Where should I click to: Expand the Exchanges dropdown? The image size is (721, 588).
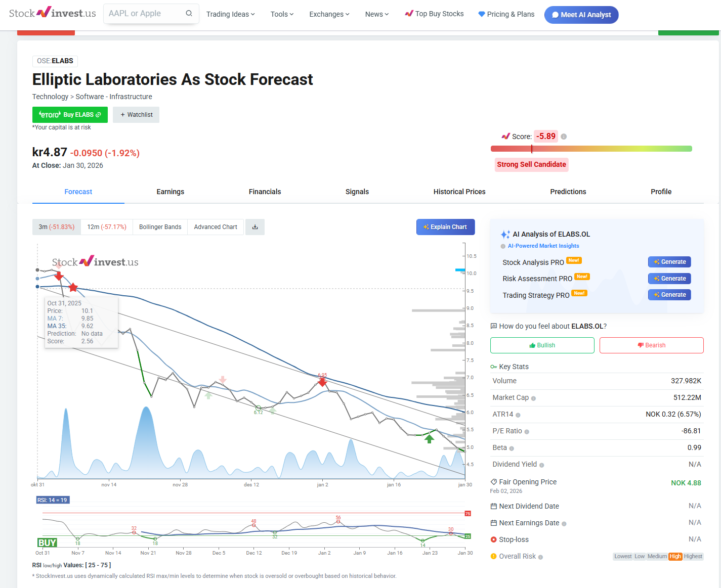(x=329, y=14)
